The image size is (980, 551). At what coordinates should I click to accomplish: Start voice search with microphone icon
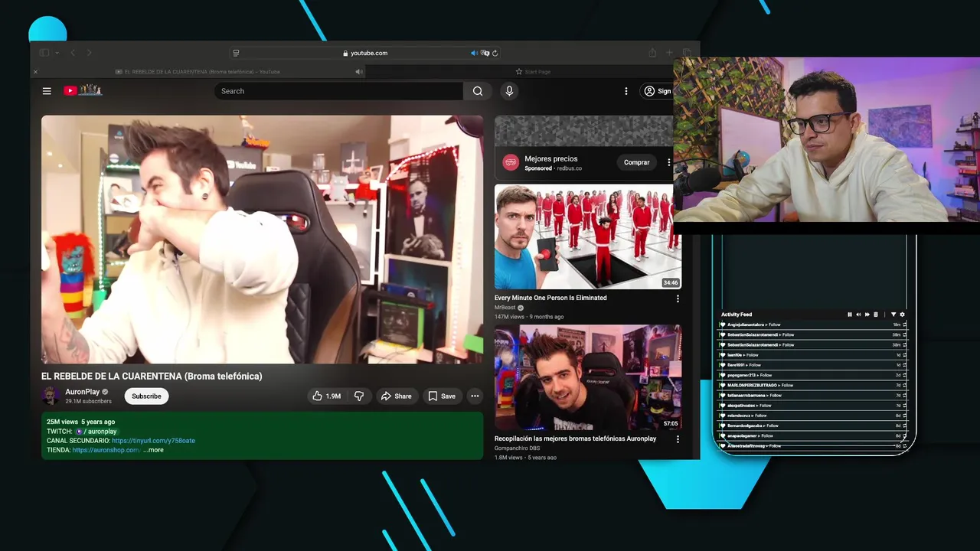pos(509,91)
